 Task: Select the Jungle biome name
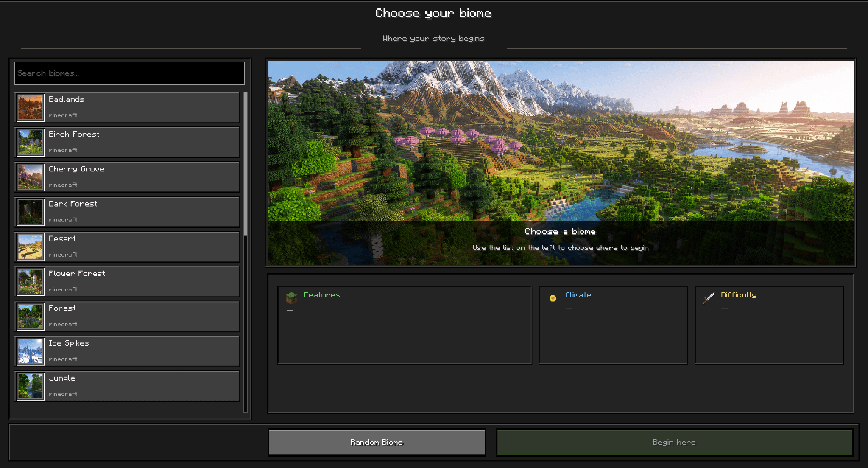(x=62, y=378)
